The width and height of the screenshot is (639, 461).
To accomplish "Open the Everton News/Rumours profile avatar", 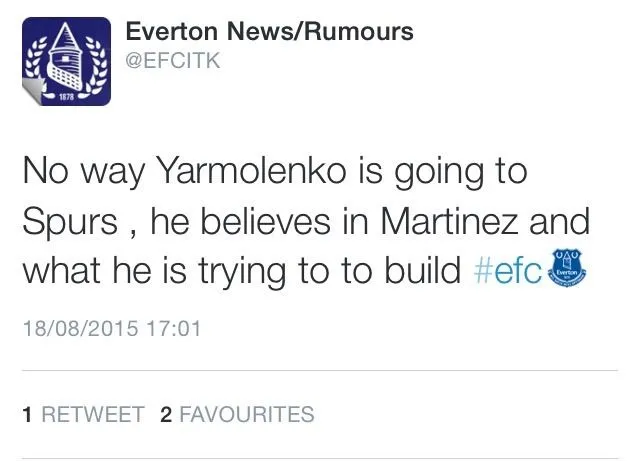I will [67, 62].
